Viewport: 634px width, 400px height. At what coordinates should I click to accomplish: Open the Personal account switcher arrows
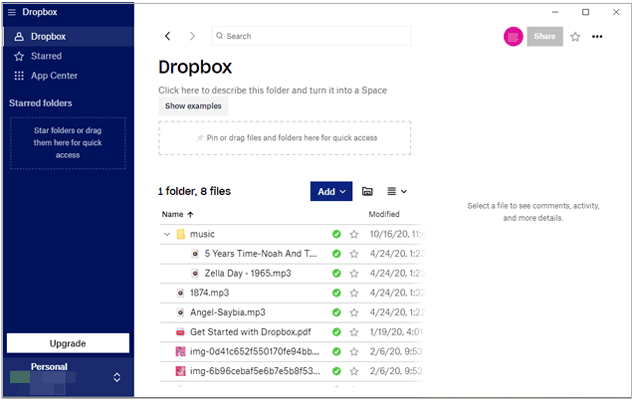coord(117,377)
